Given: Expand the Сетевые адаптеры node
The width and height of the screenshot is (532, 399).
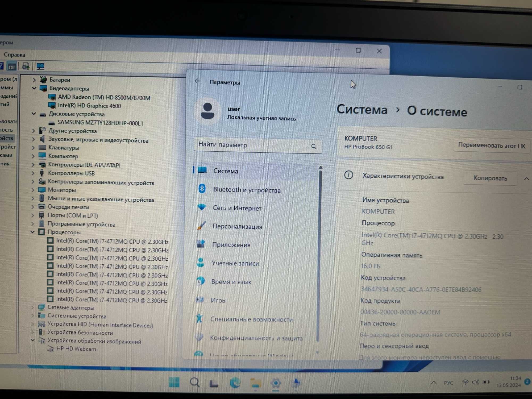Looking at the screenshot, I should click(x=32, y=307).
